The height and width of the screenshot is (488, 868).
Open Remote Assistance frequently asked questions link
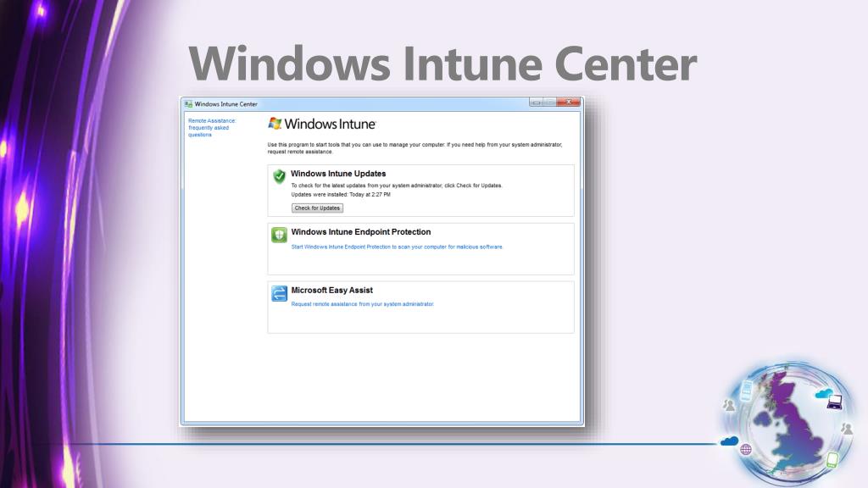[211, 128]
